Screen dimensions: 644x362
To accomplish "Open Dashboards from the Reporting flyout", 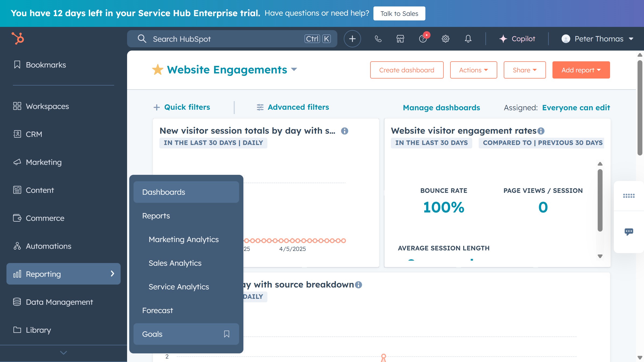I will pyautogui.click(x=163, y=192).
